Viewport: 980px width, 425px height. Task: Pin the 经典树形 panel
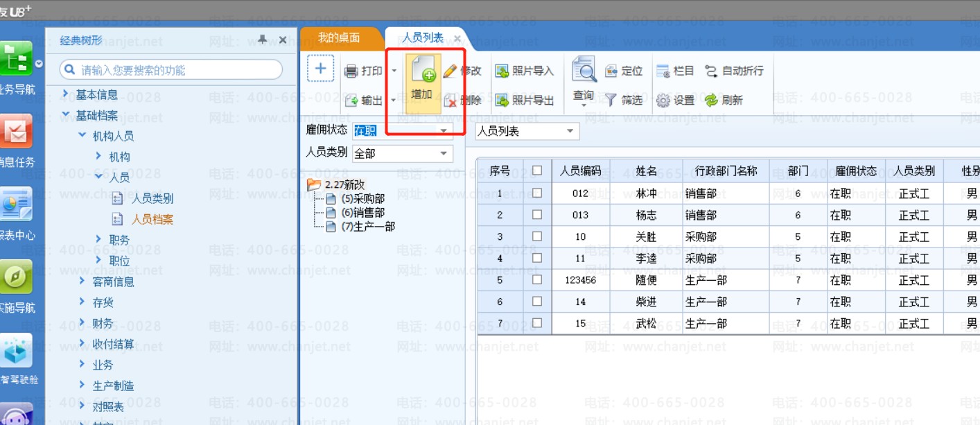coord(262,40)
